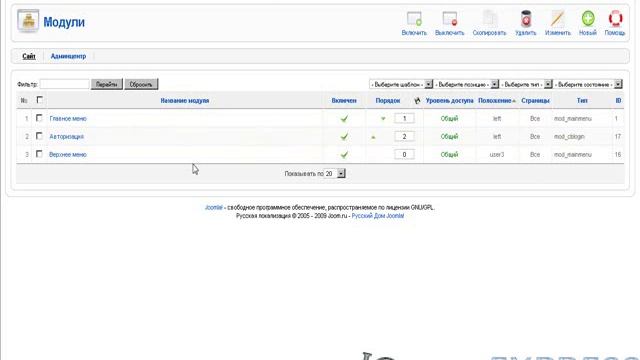Click the Фильтр text input field
The height and width of the screenshot is (360, 640).
coord(64,84)
